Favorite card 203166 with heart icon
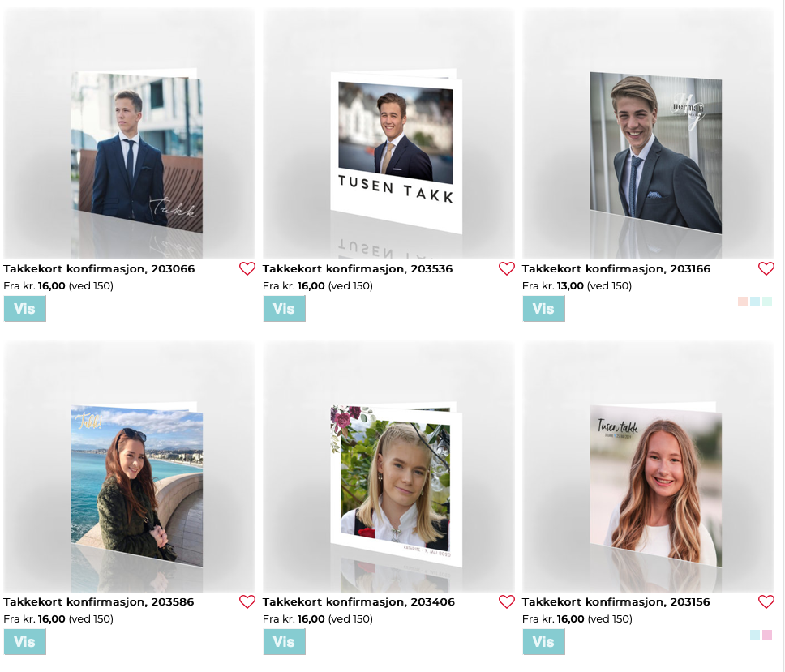This screenshot has height=672, width=785. pos(766,268)
